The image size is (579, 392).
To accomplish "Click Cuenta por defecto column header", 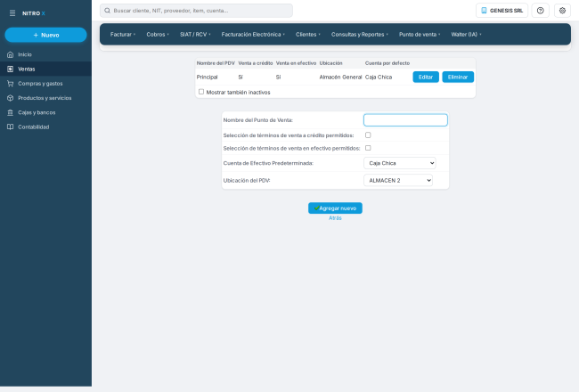I will tap(387, 63).
